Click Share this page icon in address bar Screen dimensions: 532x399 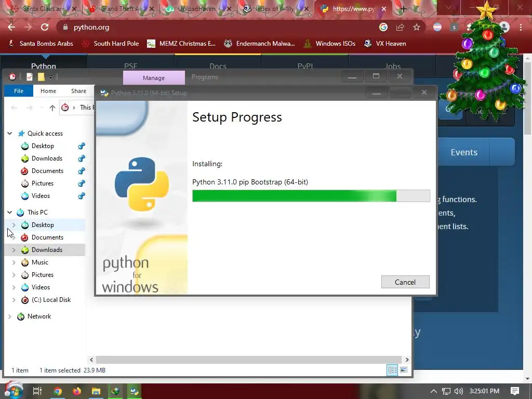pos(400,27)
